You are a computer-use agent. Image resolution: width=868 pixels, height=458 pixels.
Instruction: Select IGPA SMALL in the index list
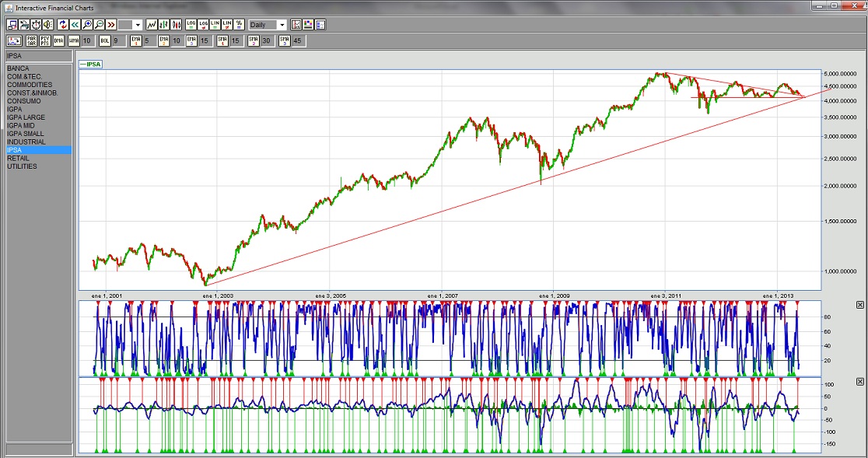coord(39,134)
